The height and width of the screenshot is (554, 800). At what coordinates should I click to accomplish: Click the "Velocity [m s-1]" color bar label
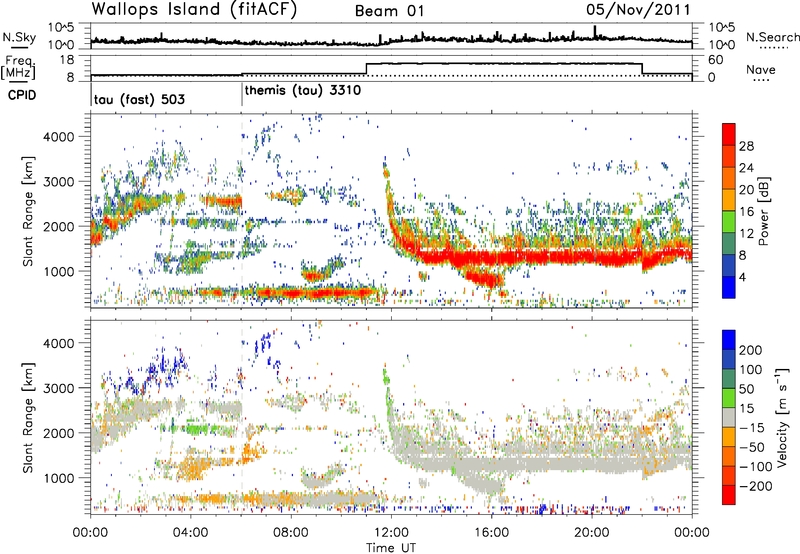781,417
